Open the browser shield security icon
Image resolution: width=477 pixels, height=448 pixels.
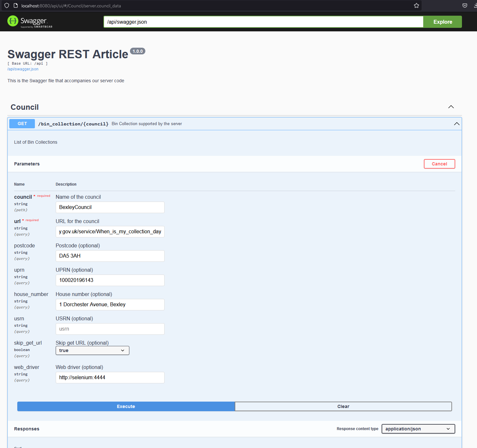(7, 5)
